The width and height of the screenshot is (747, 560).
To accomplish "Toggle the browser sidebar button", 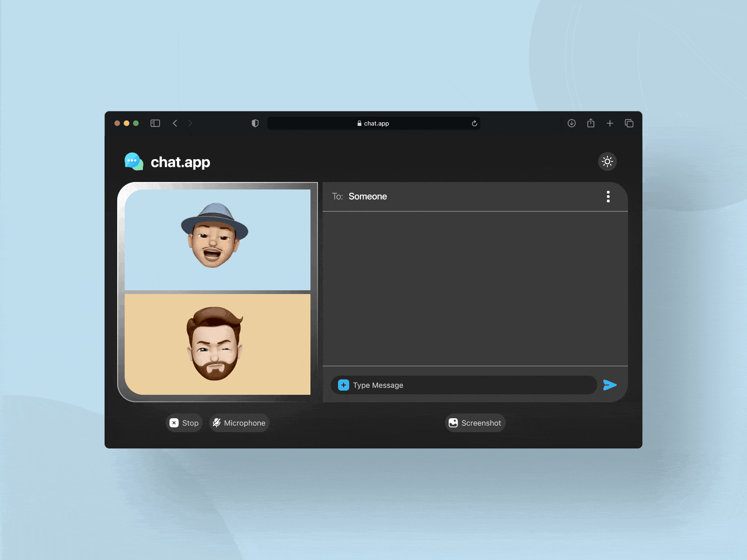I will coord(155,123).
